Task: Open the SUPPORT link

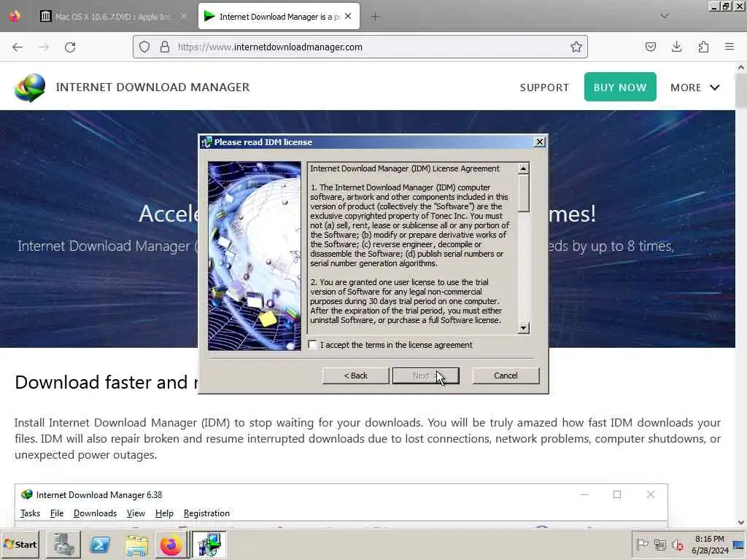Action: (x=544, y=87)
